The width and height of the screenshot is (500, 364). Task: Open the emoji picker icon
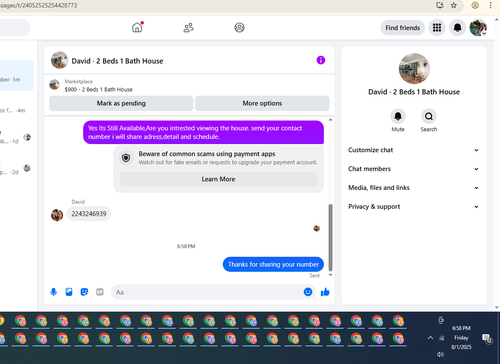[x=308, y=292]
